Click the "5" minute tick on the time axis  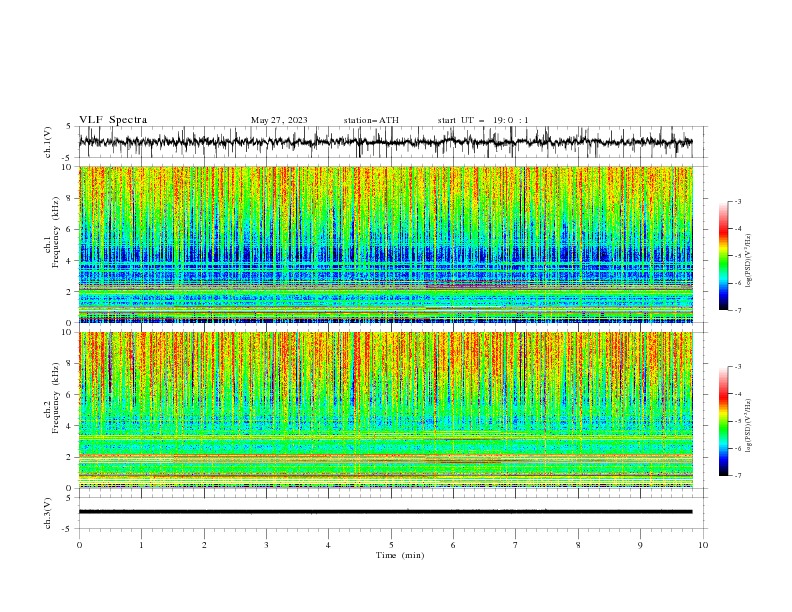tap(391, 545)
